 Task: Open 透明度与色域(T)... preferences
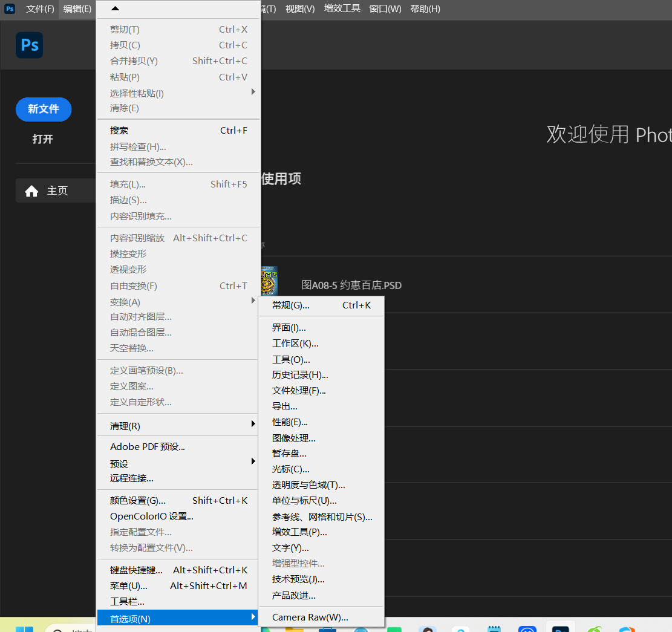point(321,485)
